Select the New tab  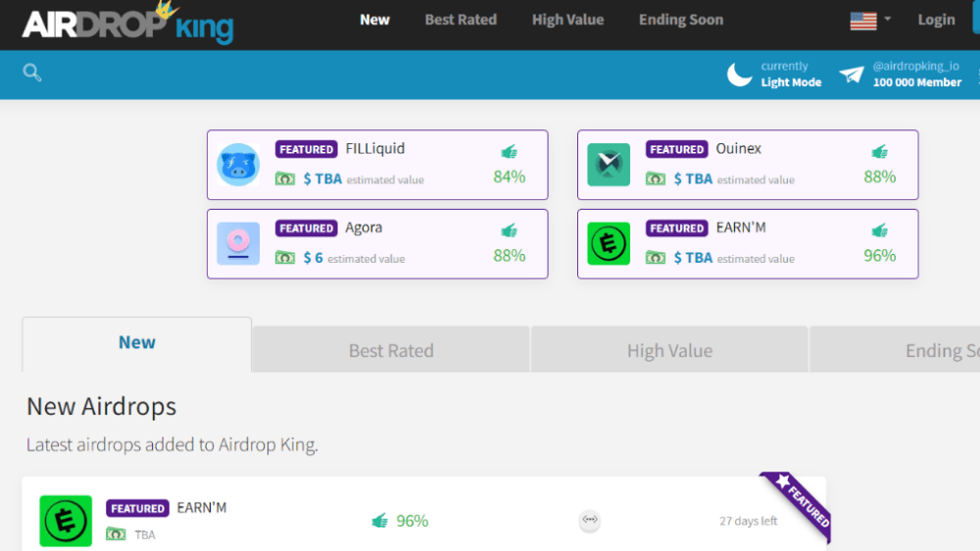tap(137, 343)
